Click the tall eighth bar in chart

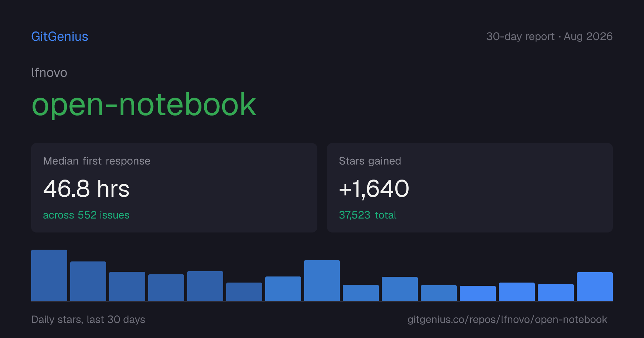click(x=322, y=280)
